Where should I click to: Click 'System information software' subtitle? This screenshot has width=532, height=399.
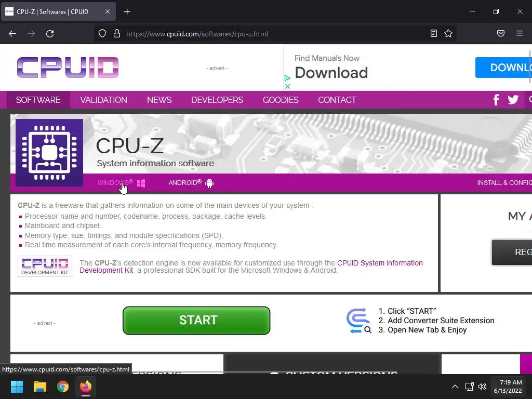(x=155, y=163)
